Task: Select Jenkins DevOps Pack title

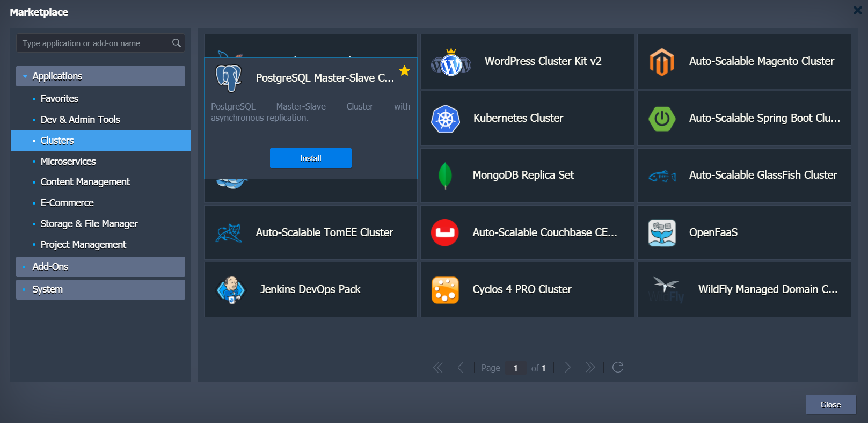Action: click(310, 289)
